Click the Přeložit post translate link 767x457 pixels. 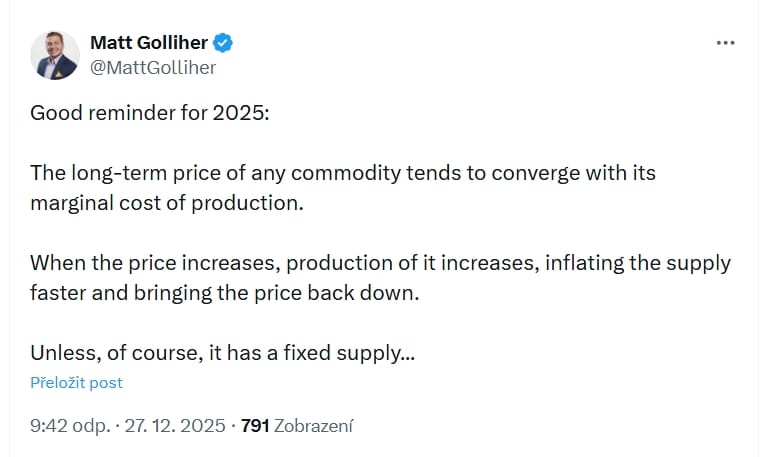76,383
